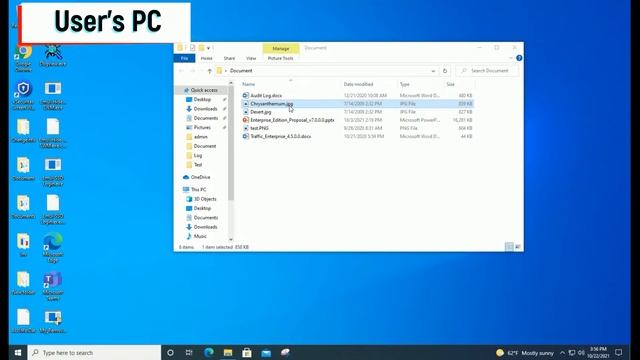Open Recent locations dropdown arrow

(x=201, y=71)
